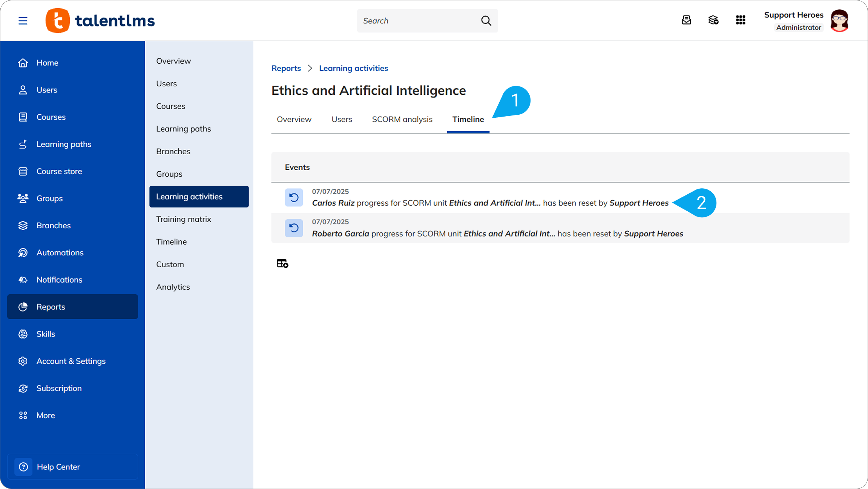The width and height of the screenshot is (868, 489).
Task: Open the branches switcher icon in header
Action: 713,20
